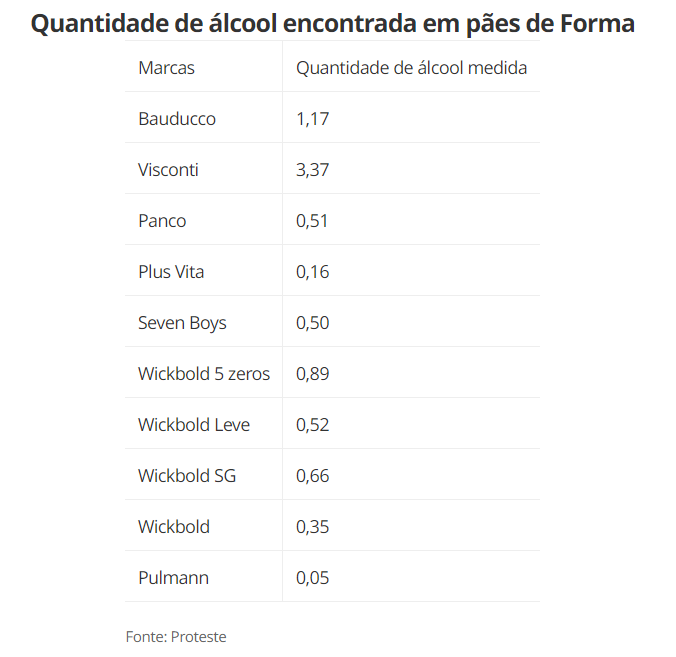Screen dimensions: 676x657
Task: Select the value 3,37 cell
Action: 313,170
